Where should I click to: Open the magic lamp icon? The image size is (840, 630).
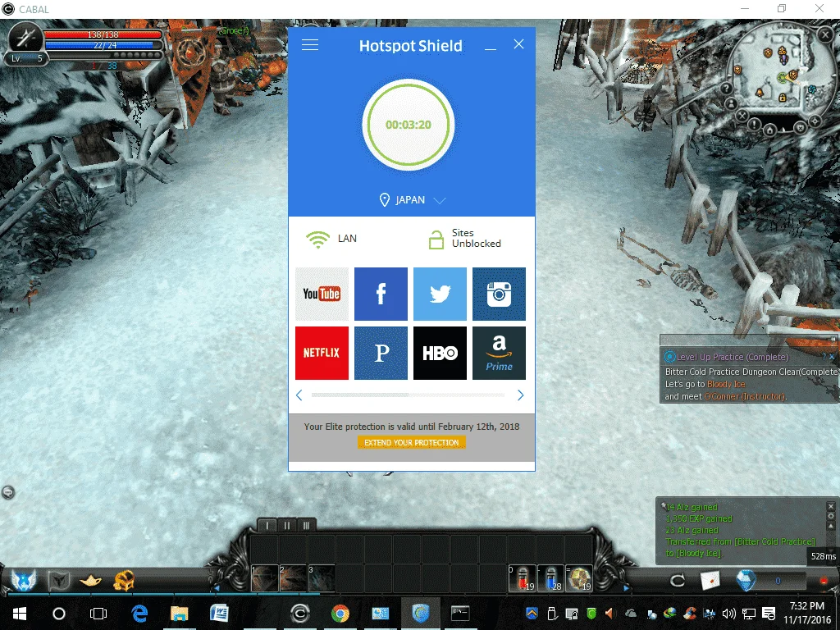click(x=90, y=580)
